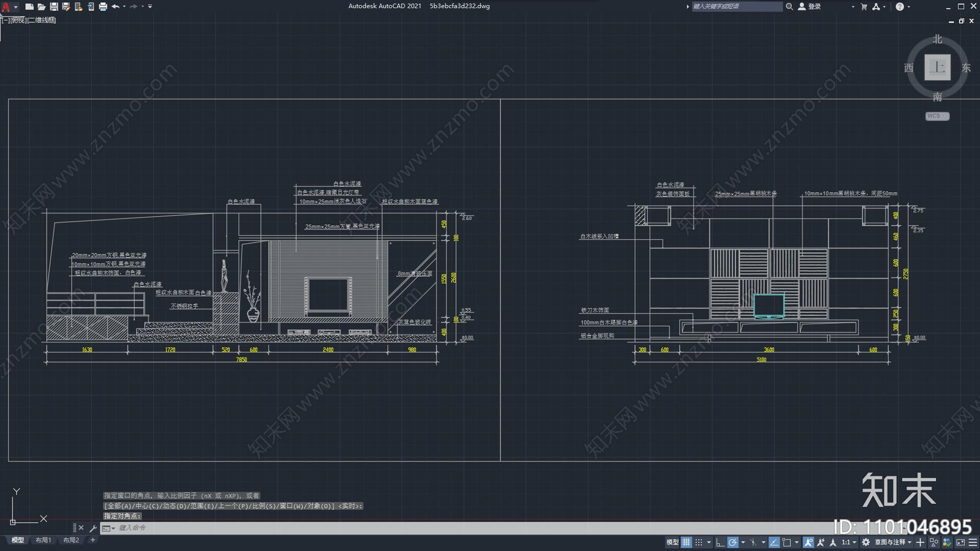The width and height of the screenshot is (980, 551).
Task: Click the annotation monitor plus icon
Action: (x=920, y=542)
